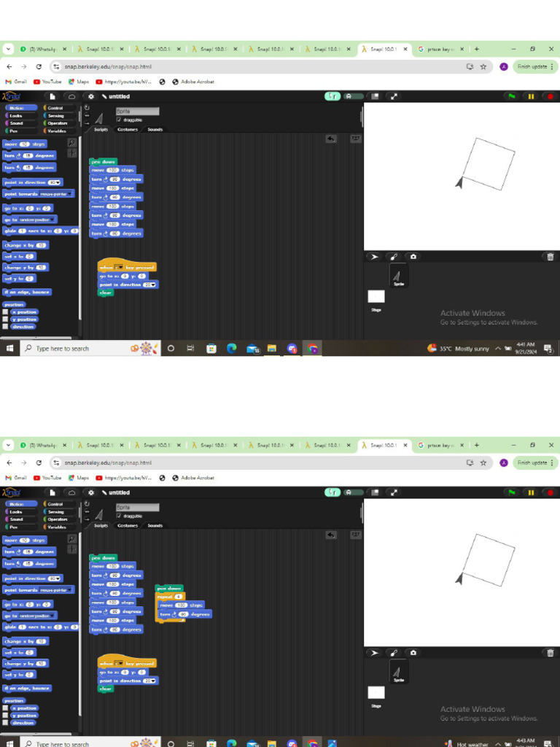This screenshot has height=747, width=560.
Task: Open random position dropdown in upper palette's go to block
Action: pos(54,220)
